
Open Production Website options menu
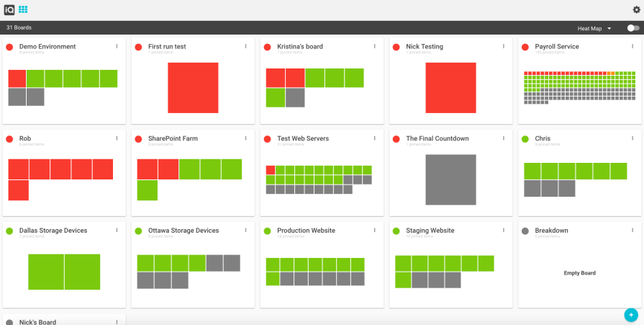point(375,231)
